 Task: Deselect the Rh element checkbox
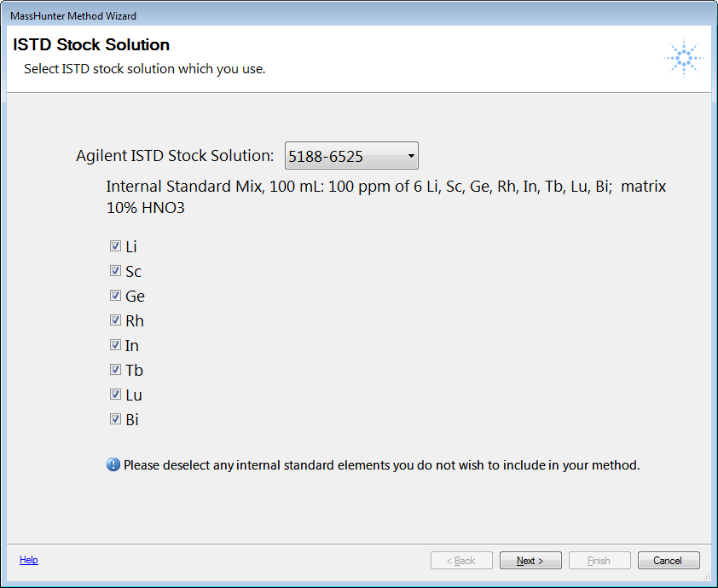tap(115, 320)
